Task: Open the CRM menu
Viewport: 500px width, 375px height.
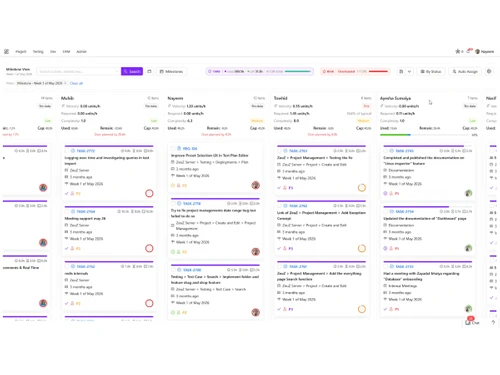Action: 66,51
